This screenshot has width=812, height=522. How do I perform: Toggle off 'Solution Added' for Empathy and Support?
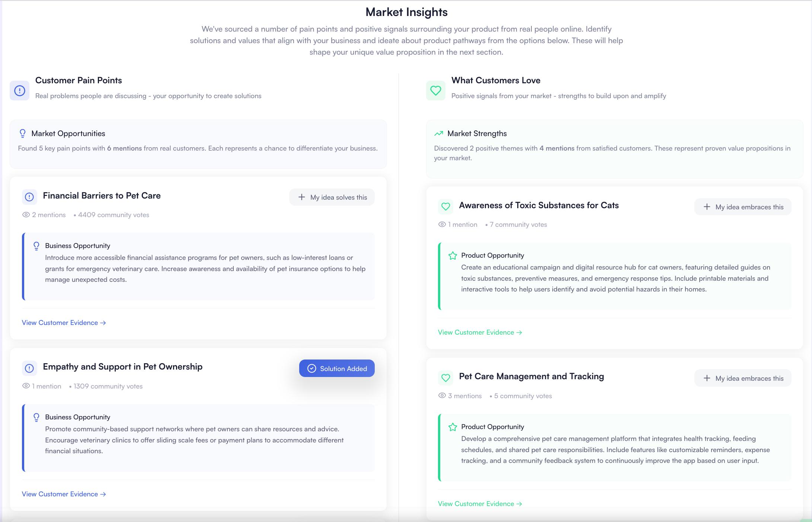[x=337, y=368]
